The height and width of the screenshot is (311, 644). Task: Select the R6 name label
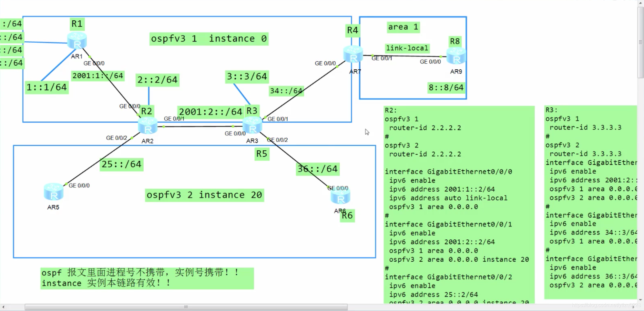click(347, 216)
